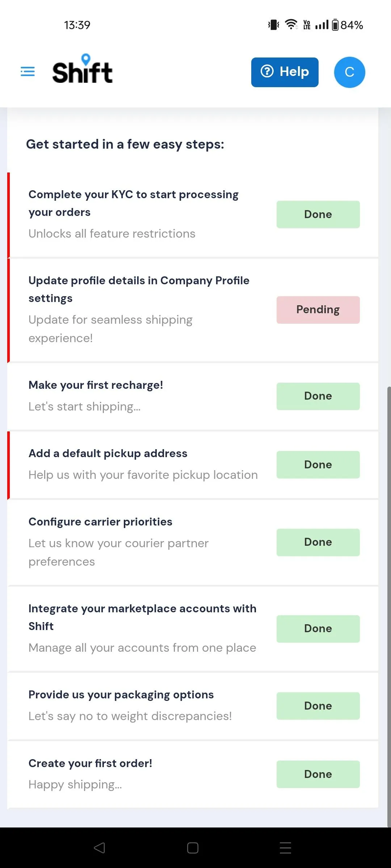Open the Update profile details step
Screen dimensions: 391x868
[x=193, y=310]
